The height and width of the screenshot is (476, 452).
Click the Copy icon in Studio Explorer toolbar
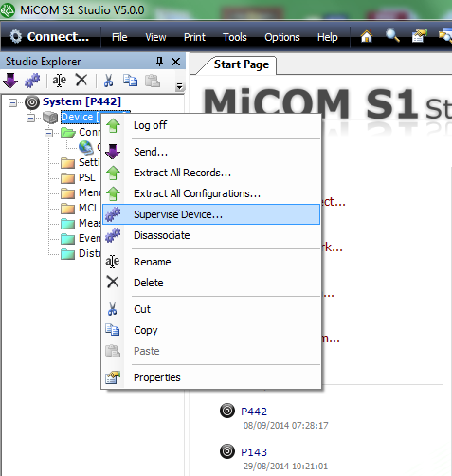pos(130,81)
